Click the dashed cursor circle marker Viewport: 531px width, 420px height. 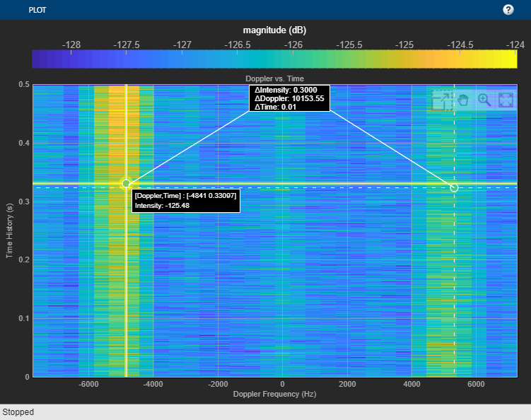coord(454,187)
